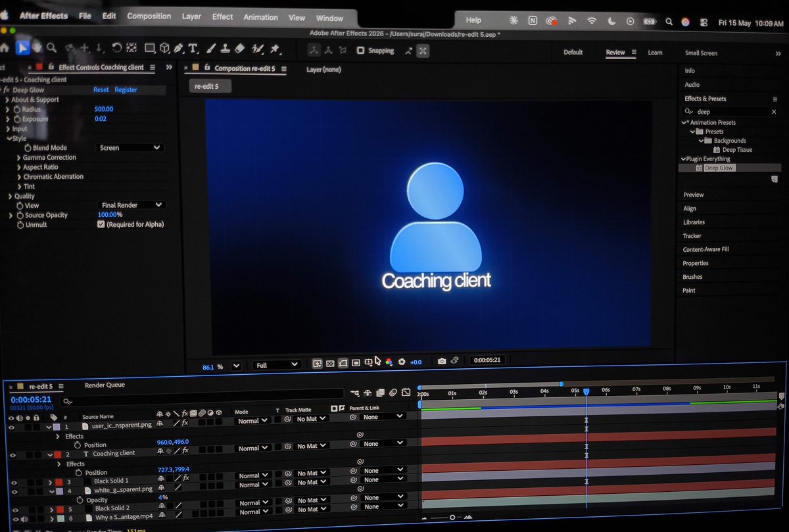Select the Hand tool

37,47
